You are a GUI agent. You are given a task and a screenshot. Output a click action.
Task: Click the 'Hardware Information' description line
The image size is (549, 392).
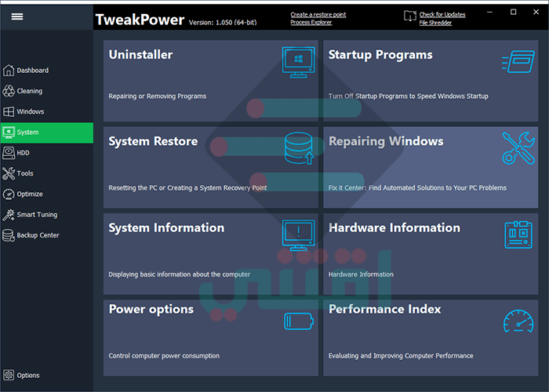pos(361,274)
